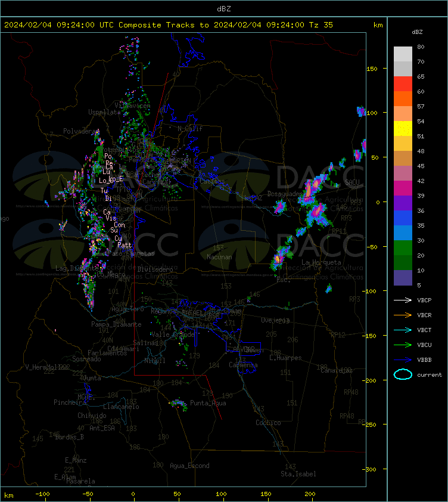Viewport: 448px width, 502px height.
Task: Click the Patt station label
Action: click(x=125, y=245)
